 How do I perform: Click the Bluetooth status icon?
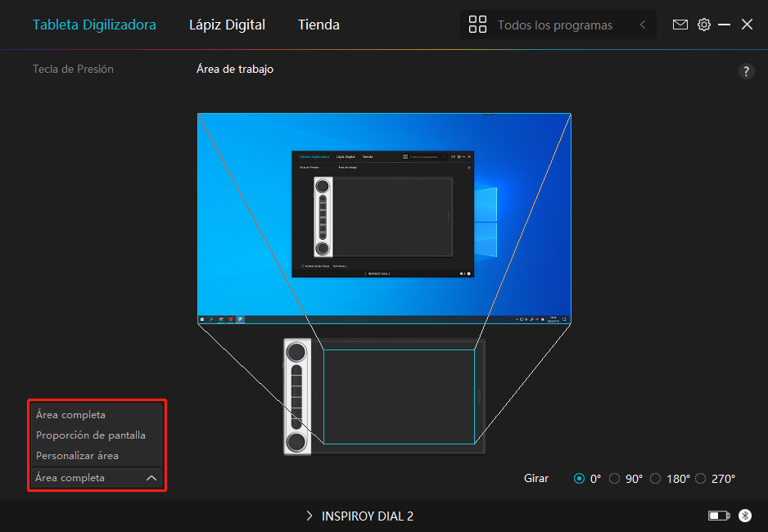tap(745, 516)
